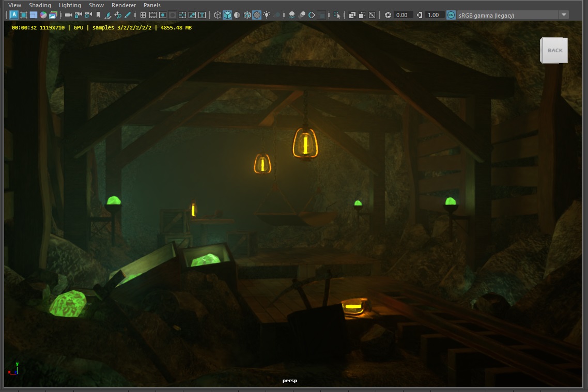The width and height of the screenshot is (588, 392).
Task: Click the 2D Pan/Zoom icon
Action: pyautogui.click(x=118, y=15)
